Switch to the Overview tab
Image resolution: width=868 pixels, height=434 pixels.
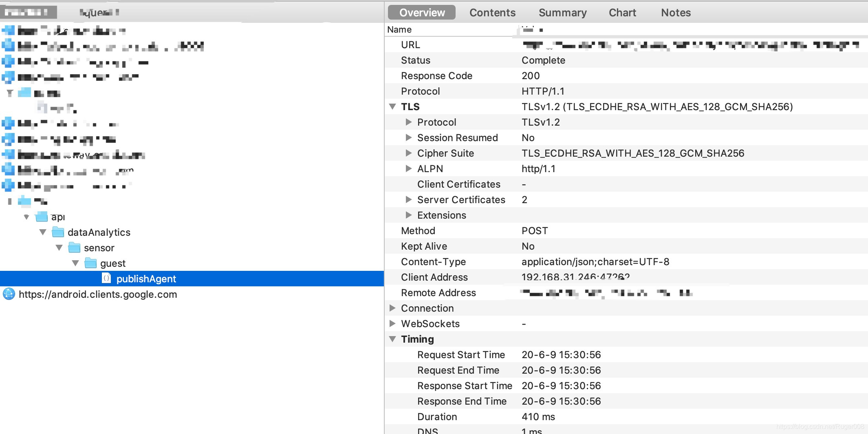[x=422, y=13]
